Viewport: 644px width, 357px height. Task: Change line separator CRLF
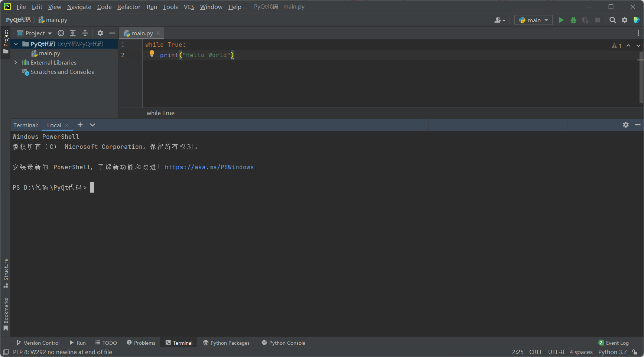(536, 352)
